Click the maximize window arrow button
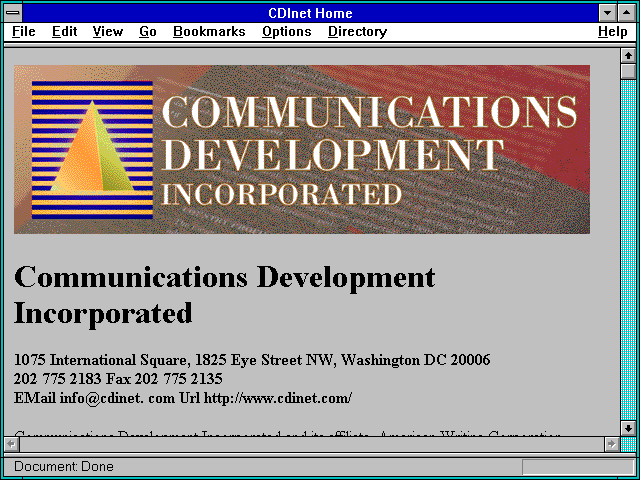The height and width of the screenshot is (480, 640). tap(627, 13)
